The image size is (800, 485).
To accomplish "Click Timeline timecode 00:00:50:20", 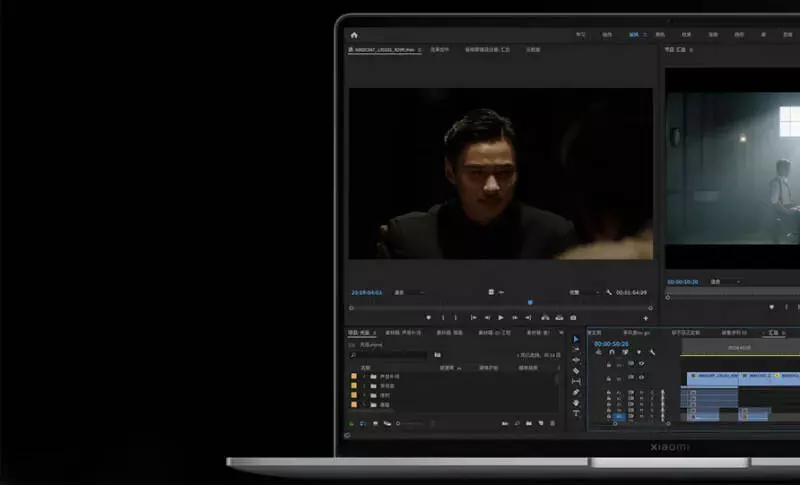I will click(611, 344).
